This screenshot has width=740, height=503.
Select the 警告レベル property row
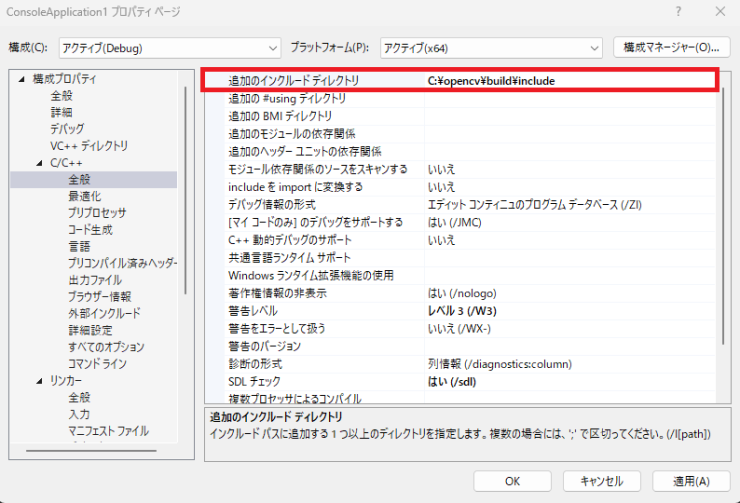315,310
